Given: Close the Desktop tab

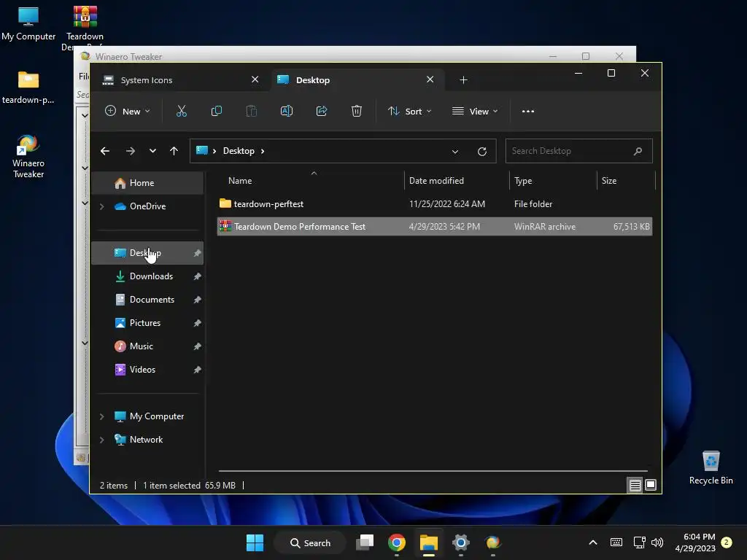Looking at the screenshot, I should [x=430, y=79].
